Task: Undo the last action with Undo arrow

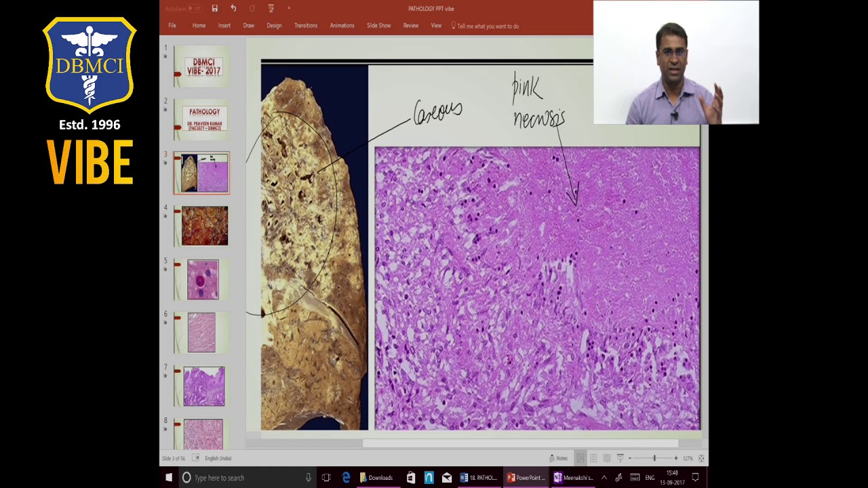Action: [233, 8]
